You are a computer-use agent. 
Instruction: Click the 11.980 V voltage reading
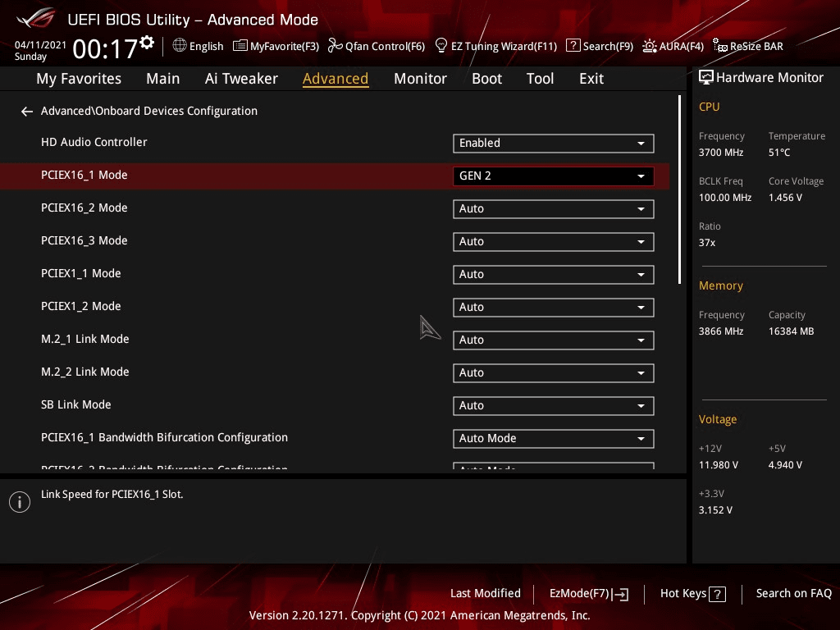(718, 465)
